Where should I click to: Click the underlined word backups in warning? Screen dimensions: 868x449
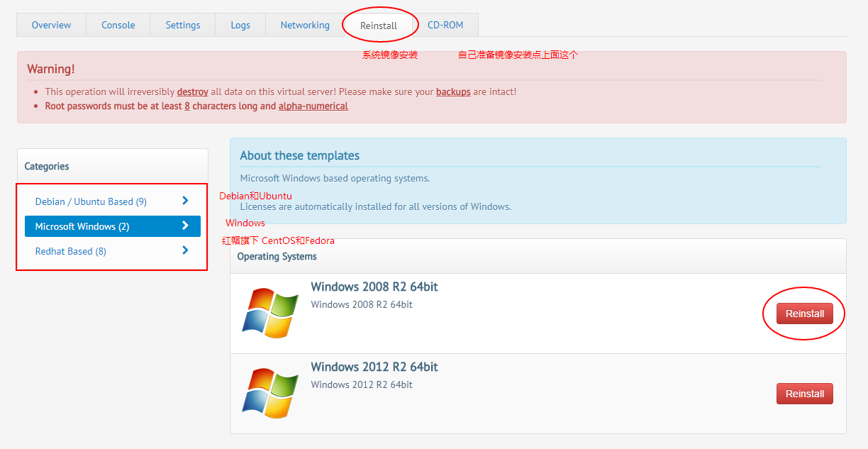453,92
